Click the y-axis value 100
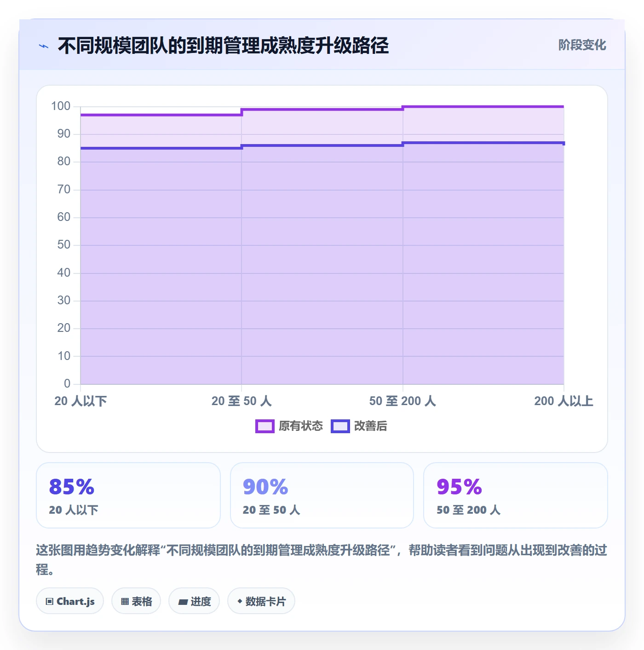The image size is (644, 650). (61, 106)
